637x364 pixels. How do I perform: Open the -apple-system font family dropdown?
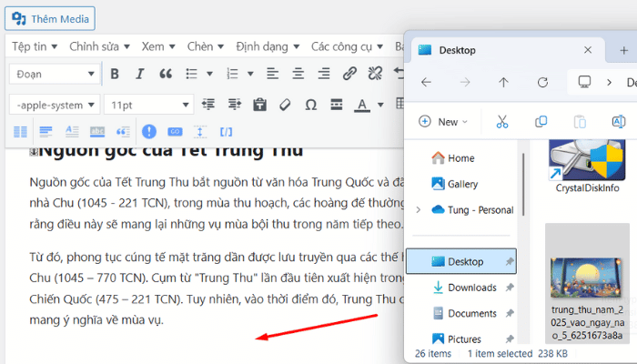(x=55, y=105)
